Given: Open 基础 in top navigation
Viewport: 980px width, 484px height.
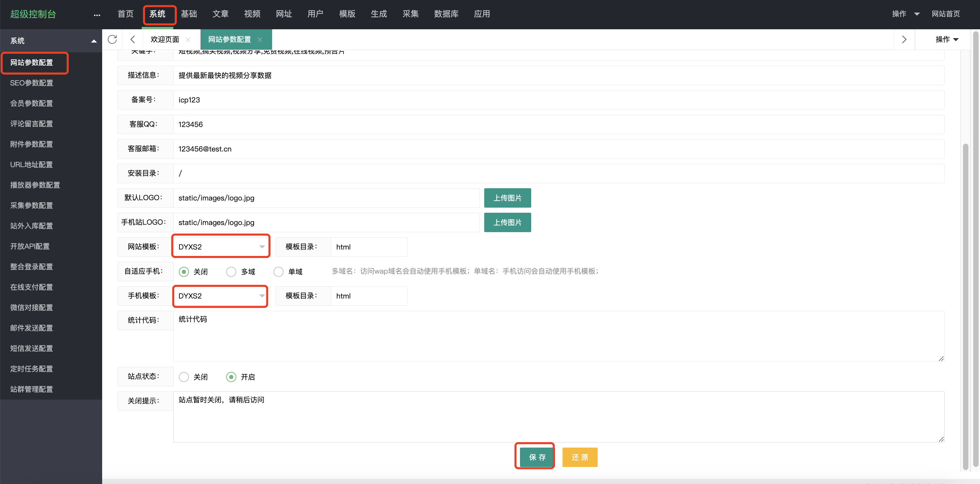Looking at the screenshot, I should pyautogui.click(x=189, y=14).
